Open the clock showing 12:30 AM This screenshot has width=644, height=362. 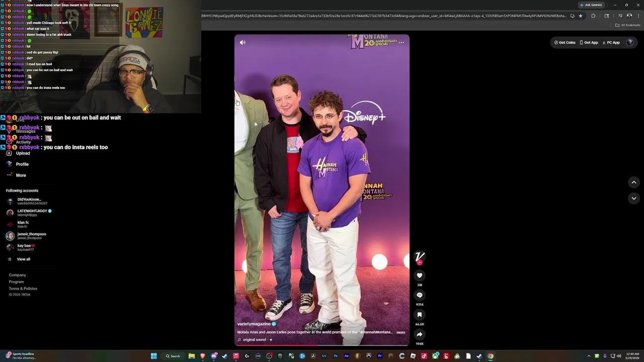pos(632,356)
